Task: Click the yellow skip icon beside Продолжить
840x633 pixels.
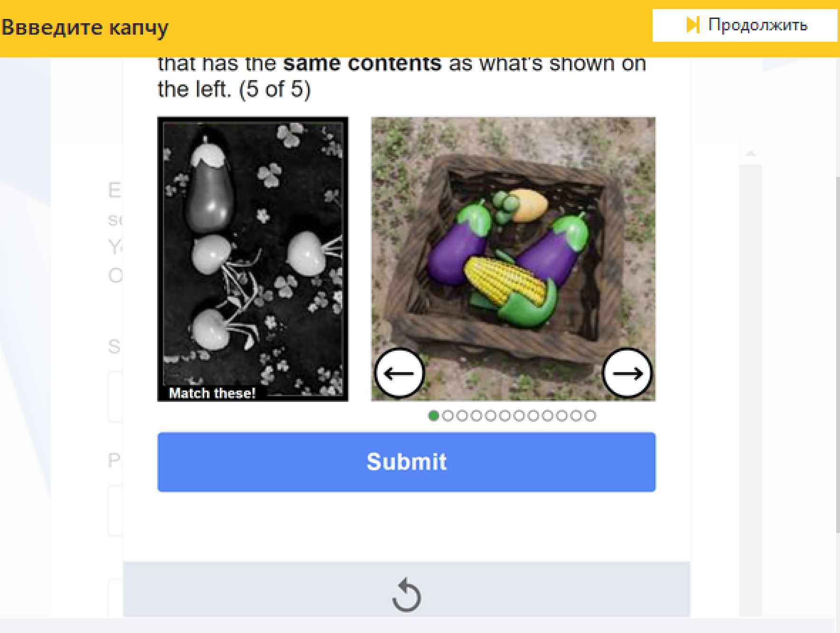Action: coord(692,25)
